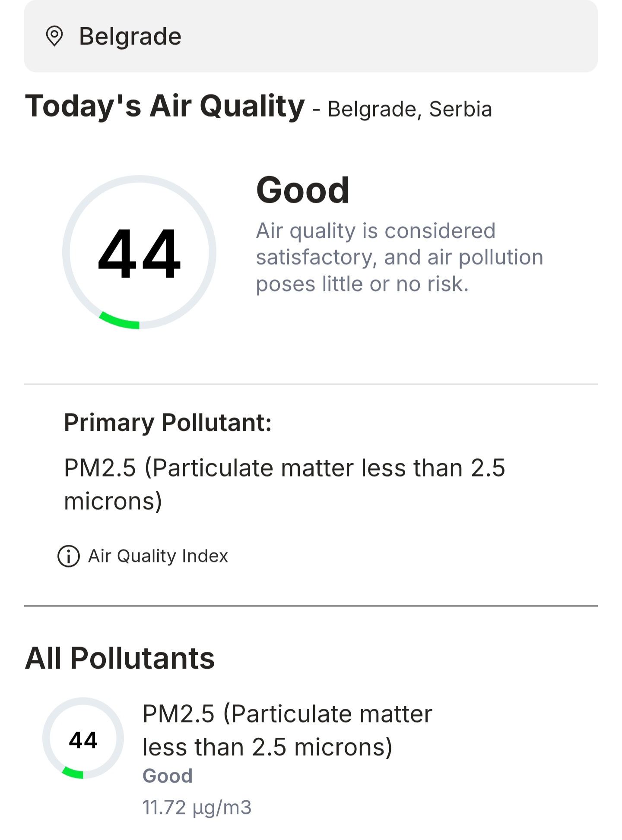Screen dimensions: 622x840
Task: Open the PM2.5 entry under All Pollutants
Action: point(287,730)
